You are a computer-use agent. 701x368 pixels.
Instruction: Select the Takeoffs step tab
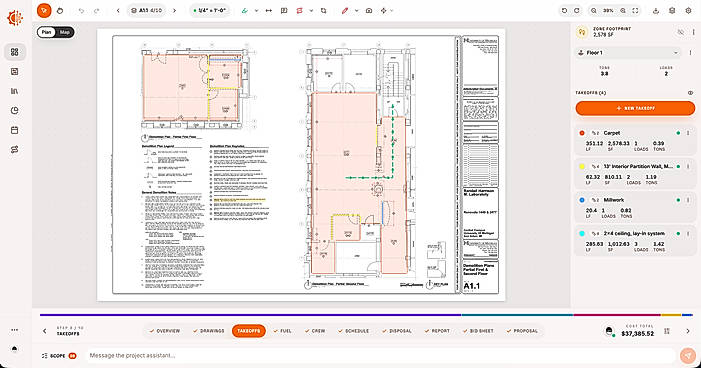(249, 331)
